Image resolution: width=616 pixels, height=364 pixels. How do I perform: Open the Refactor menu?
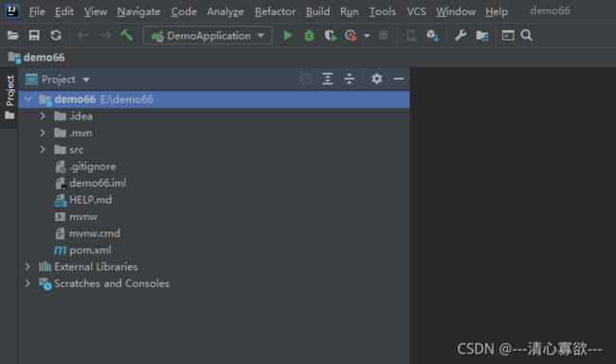[275, 11]
